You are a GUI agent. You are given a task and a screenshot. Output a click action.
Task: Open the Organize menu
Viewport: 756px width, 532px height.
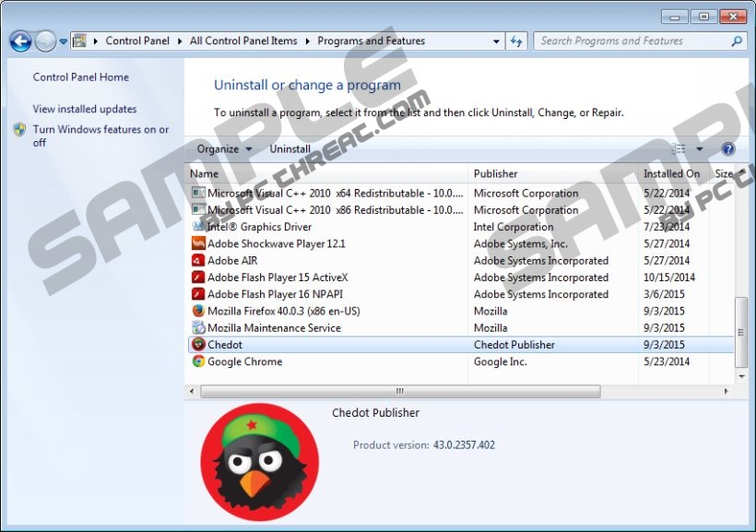point(224,149)
